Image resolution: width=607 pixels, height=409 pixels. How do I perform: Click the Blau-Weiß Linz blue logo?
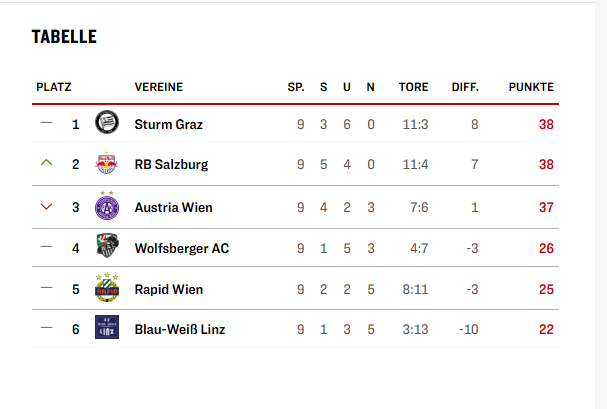(107, 327)
